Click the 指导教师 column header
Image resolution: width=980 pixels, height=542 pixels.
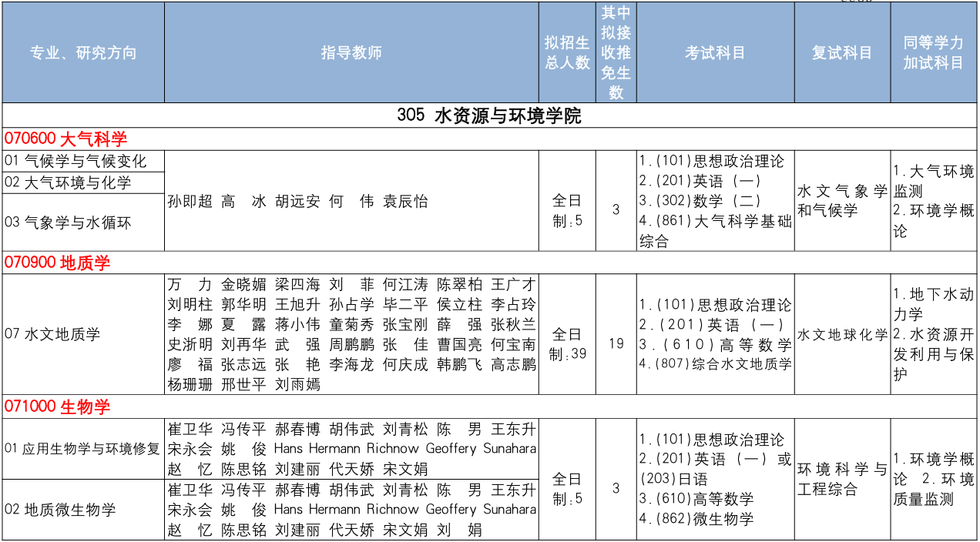click(x=351, y=52)
